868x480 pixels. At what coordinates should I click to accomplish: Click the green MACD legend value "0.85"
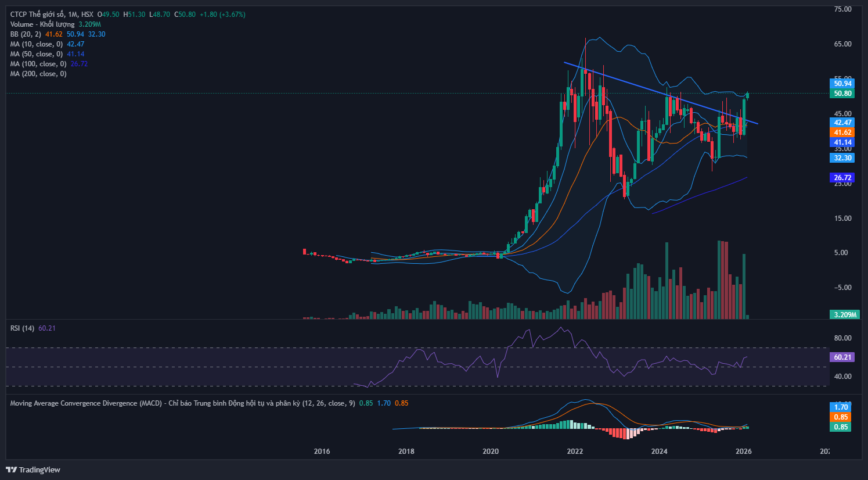pyautogui.click(x=366, y=403)
